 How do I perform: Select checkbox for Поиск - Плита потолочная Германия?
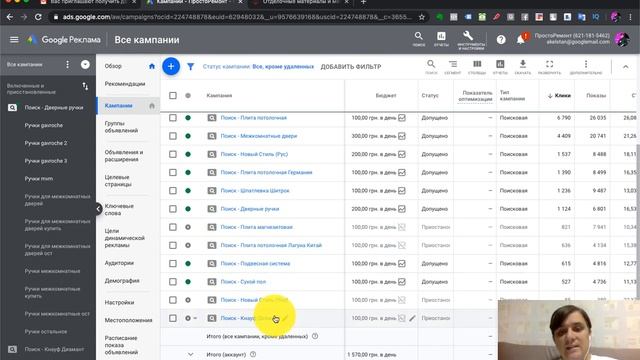pos(173,172)
